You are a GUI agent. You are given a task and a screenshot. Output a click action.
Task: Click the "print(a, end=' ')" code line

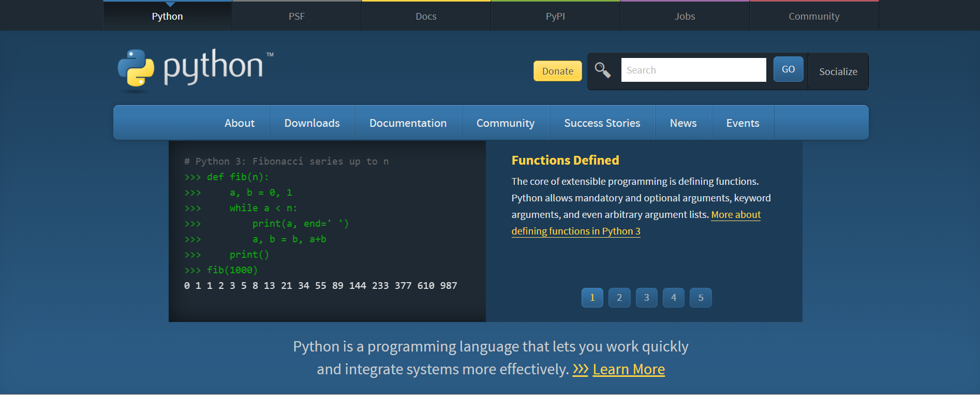point(301,224)
